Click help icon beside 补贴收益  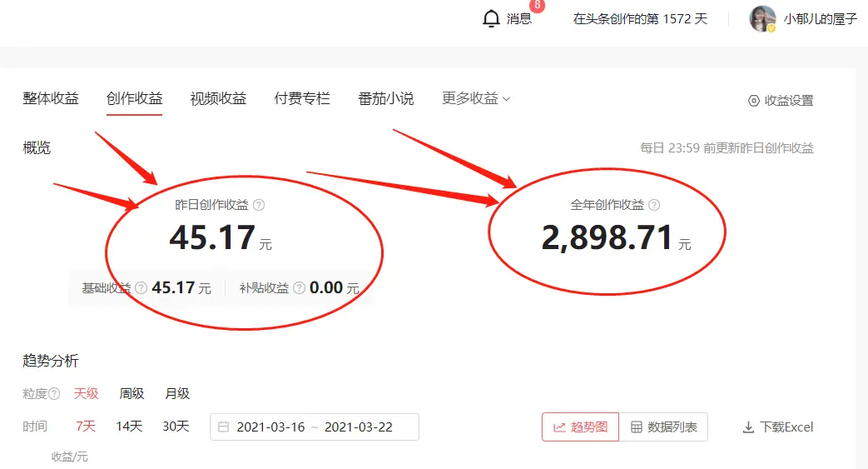point(299,288)
